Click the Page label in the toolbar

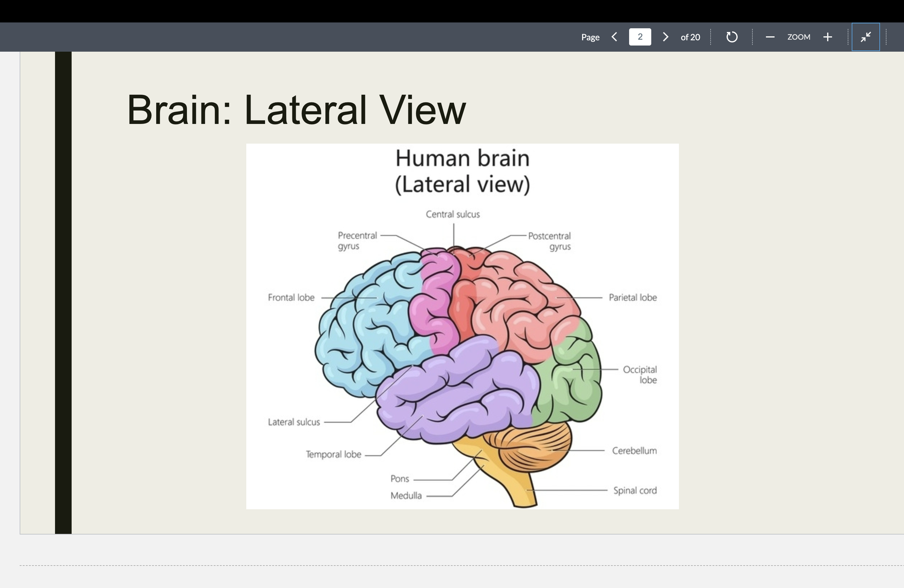pyautogui.click(x=590, y=37)
